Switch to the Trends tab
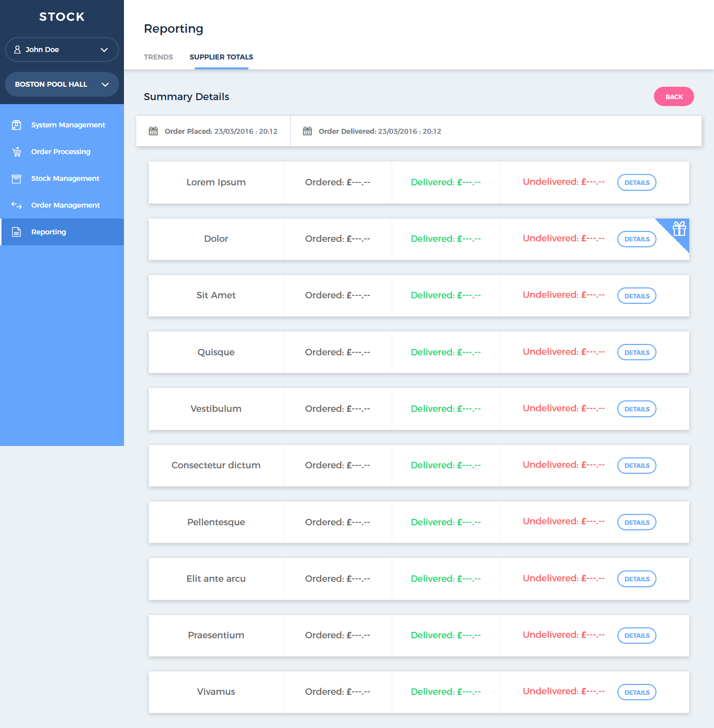 [x=158, y=57]
